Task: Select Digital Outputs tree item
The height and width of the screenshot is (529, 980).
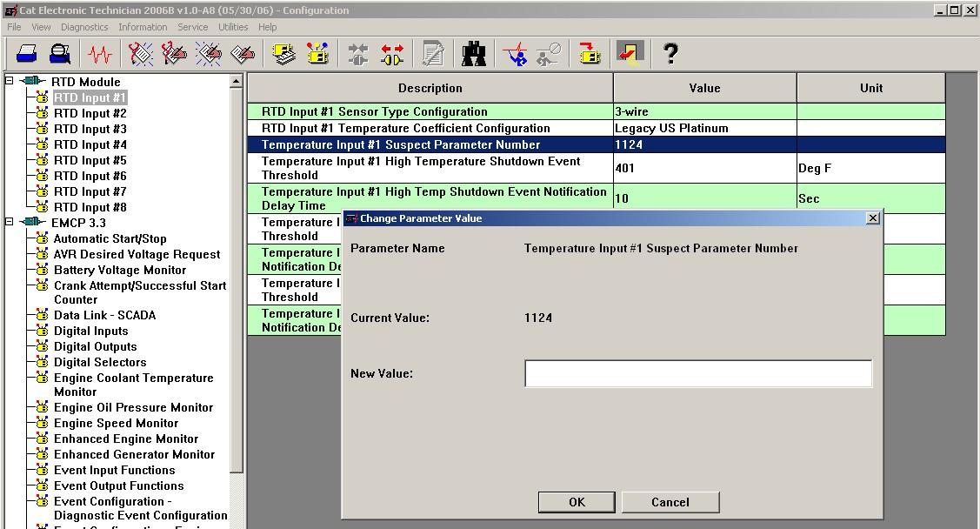Action: click(x=95, y=346)
